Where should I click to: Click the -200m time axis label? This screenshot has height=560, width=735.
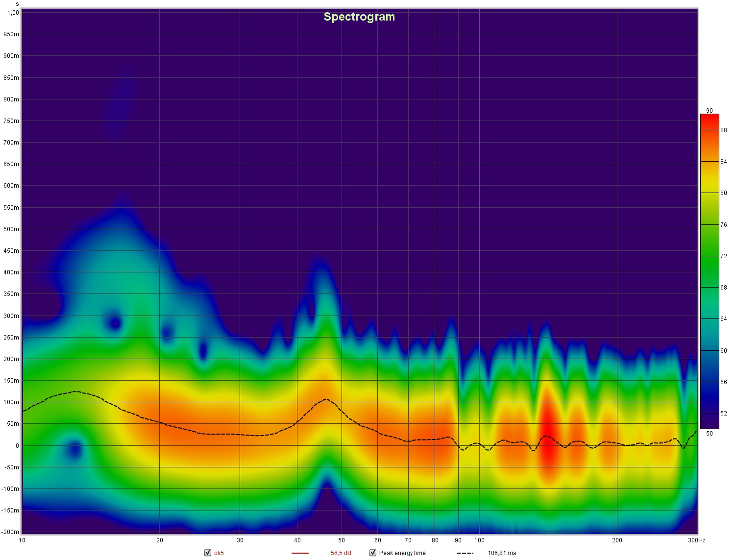coord(10,532)
